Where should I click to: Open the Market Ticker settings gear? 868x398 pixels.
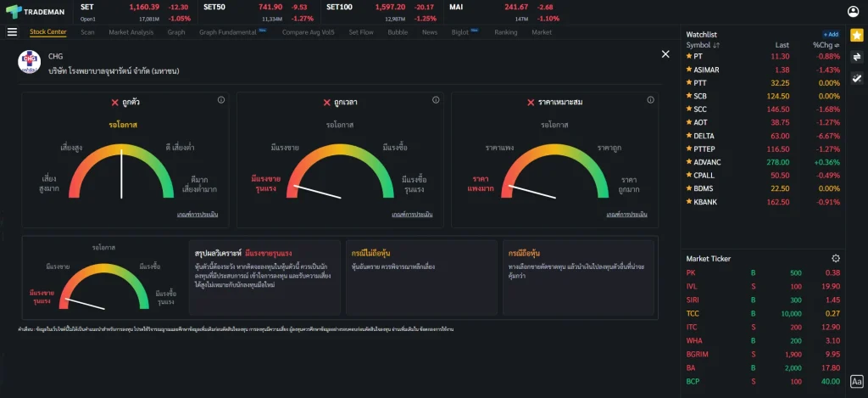click(836, 258)
